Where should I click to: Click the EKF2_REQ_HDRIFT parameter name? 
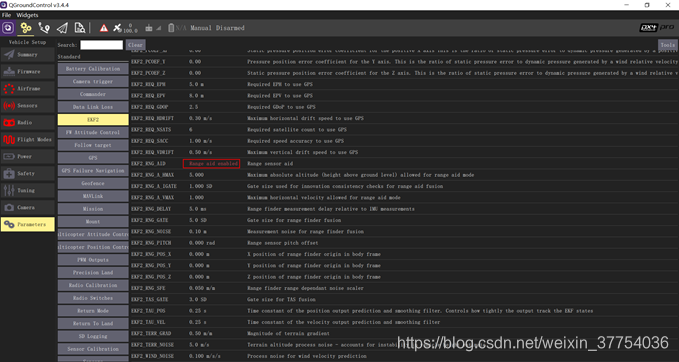pyautogui.click(x=152, y=118)
